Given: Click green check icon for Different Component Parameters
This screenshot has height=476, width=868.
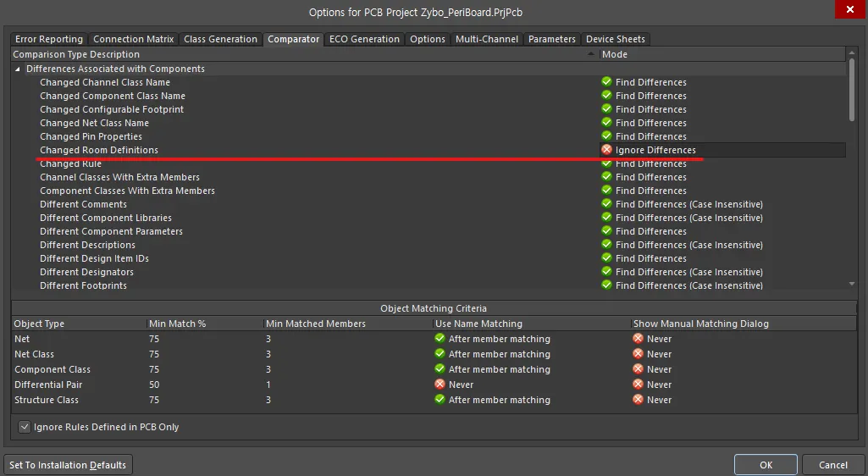Looking at the screenshot, I should (x=606, y=231).
